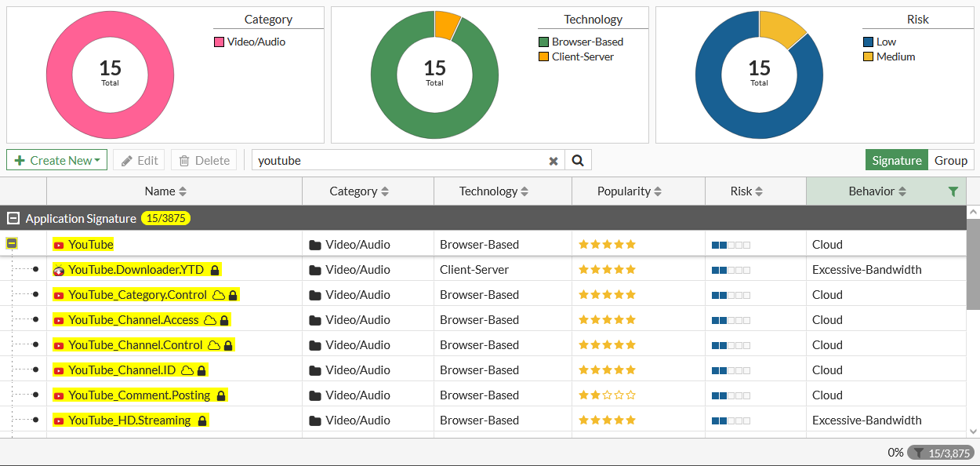Screen dimensions: 980x466
Task: Clear the youtube search text
Action: (554, 161)
